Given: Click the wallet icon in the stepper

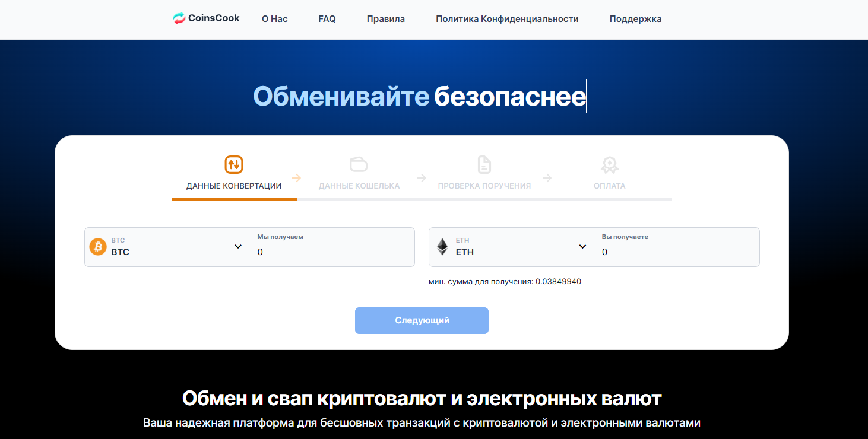Looking at the screenshot, I should pos(359,164).
